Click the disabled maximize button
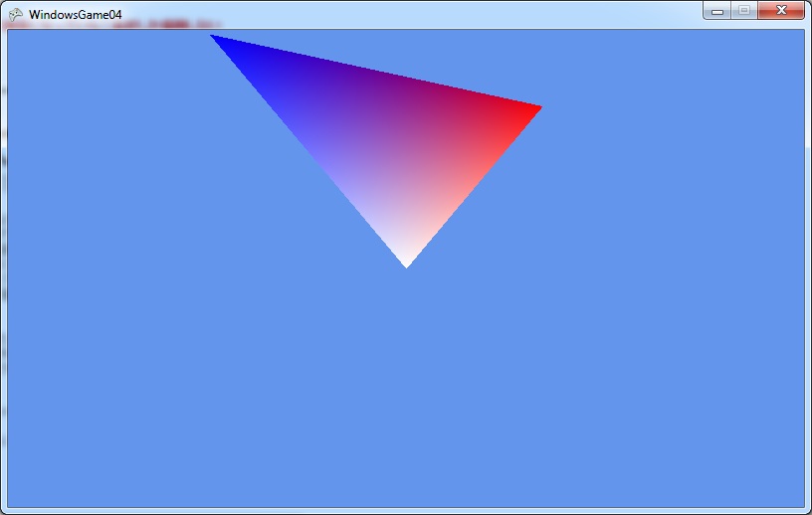The height and width of the screenshot is (515, 812). [x=744, y=11]
